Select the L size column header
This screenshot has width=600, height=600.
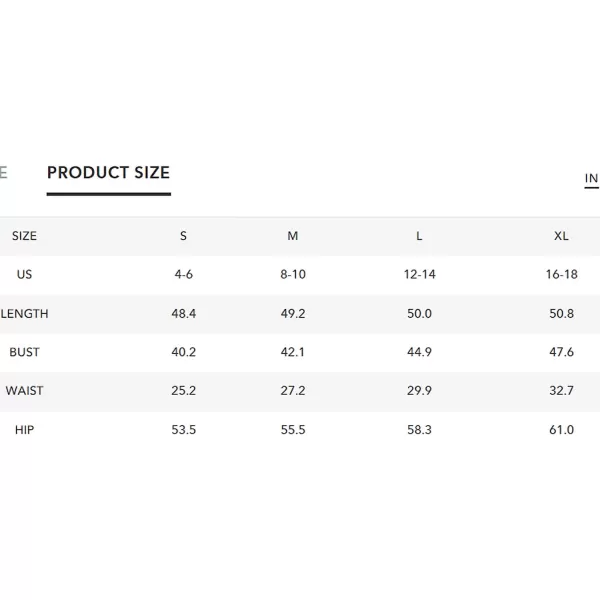point(419,236)
